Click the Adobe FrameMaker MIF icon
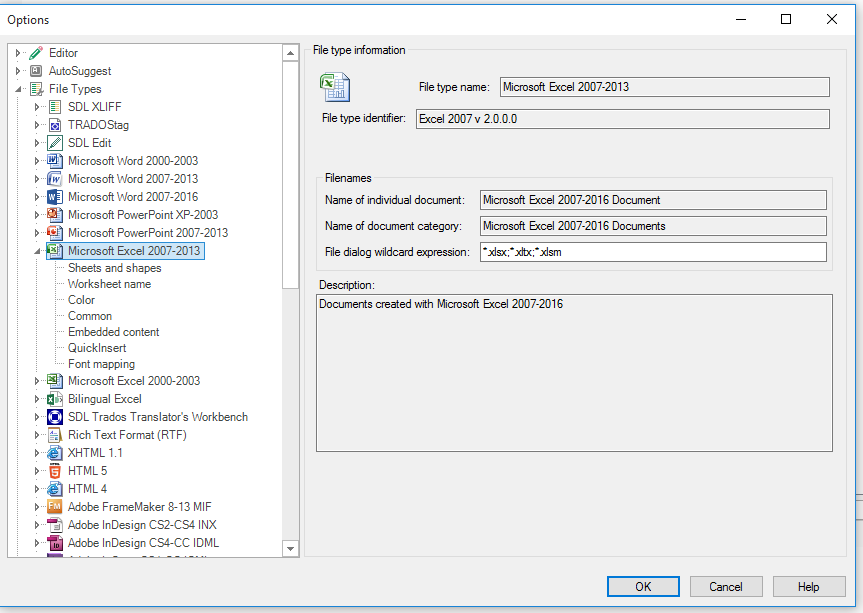This screenshot has height=613, width=863. click(55, 507)
